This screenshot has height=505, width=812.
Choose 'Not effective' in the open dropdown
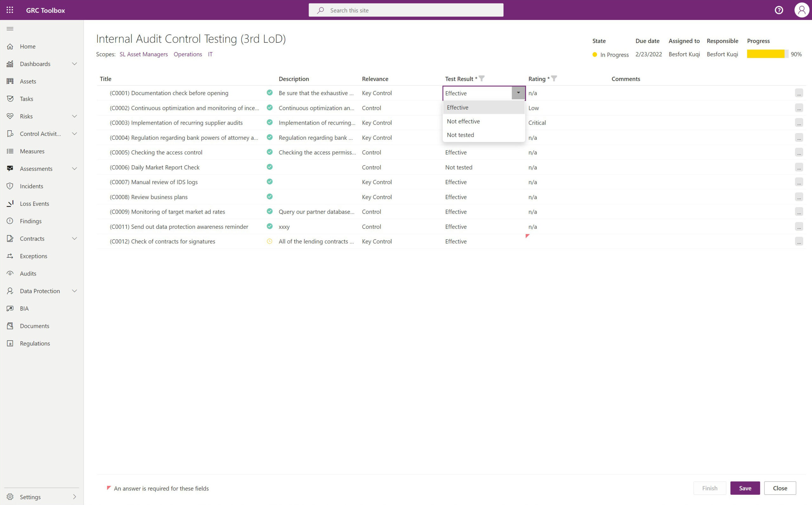click(x=463, y=121)
